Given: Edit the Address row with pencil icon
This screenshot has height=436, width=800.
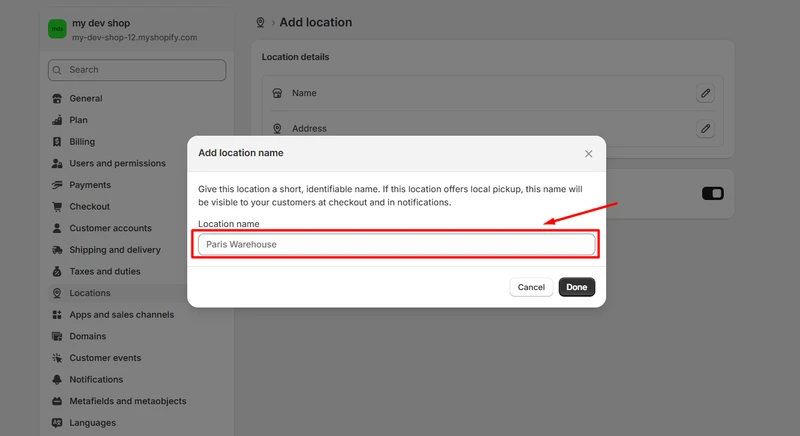Looking at the screenshot, I should click(705, 129).
